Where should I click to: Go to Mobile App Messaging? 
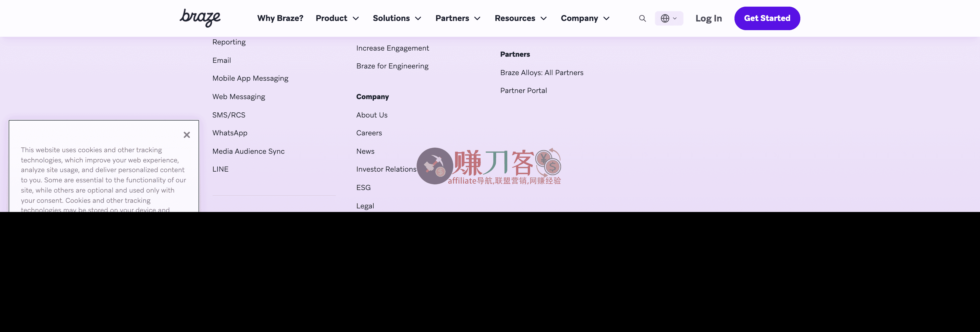(x=250, y=78)
